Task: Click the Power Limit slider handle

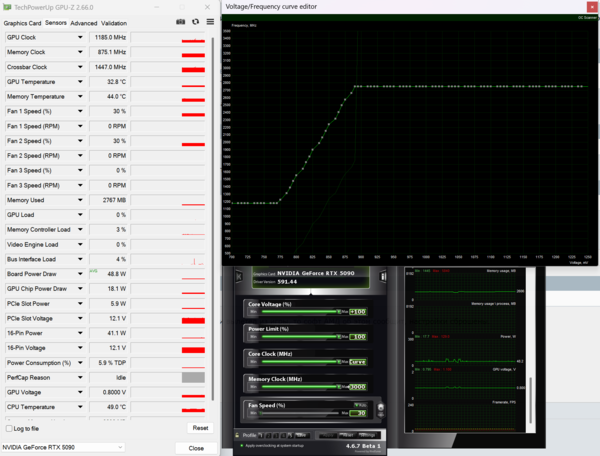Action: (338, 337)
